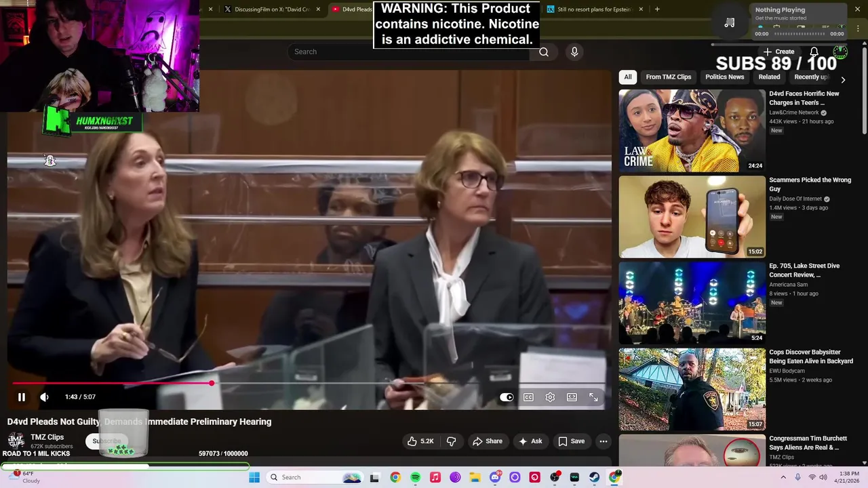868x488 pixels.
Task: Toggle closed captions CC button
Action: coord(528,397)
